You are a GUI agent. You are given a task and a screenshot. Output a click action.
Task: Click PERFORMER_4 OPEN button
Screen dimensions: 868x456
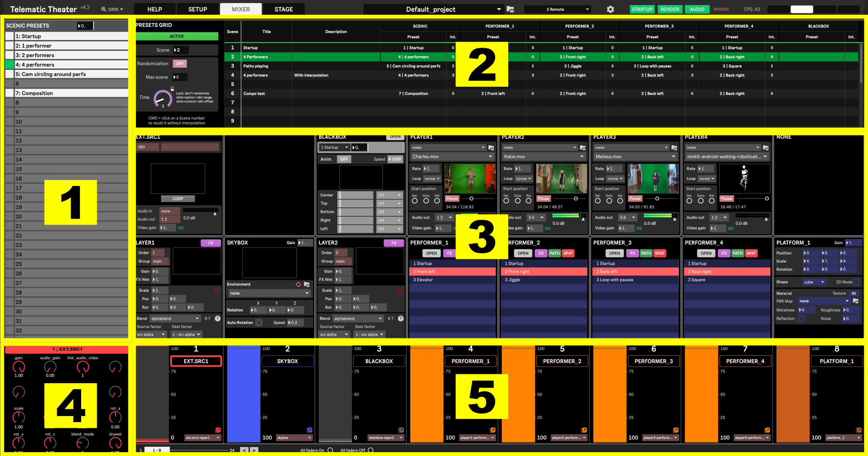point(706,253)
